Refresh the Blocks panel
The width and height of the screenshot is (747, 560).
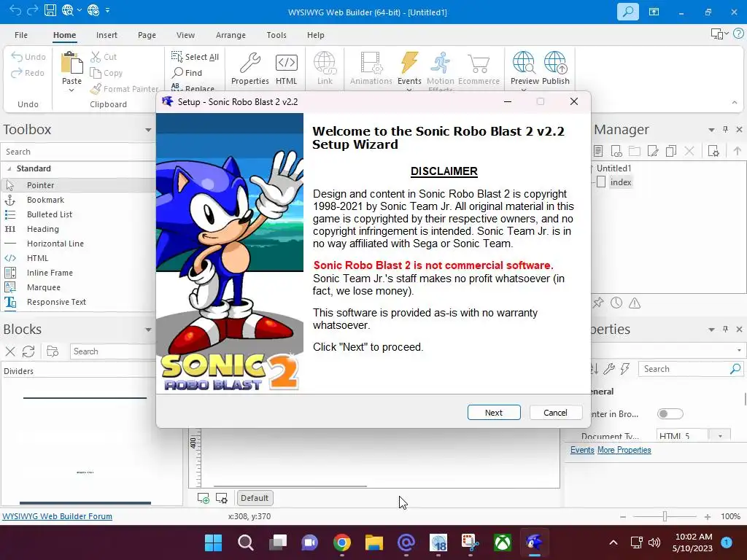[x=28, y=351]
